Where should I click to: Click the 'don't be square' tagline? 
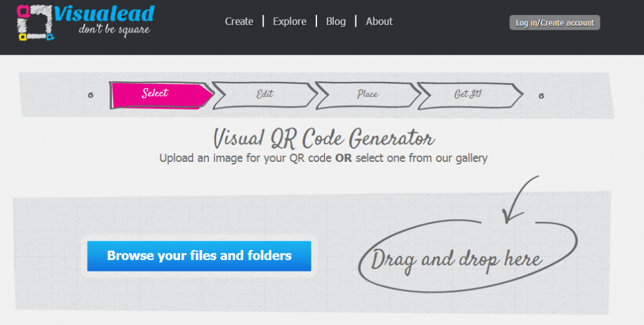click(114, 30)
